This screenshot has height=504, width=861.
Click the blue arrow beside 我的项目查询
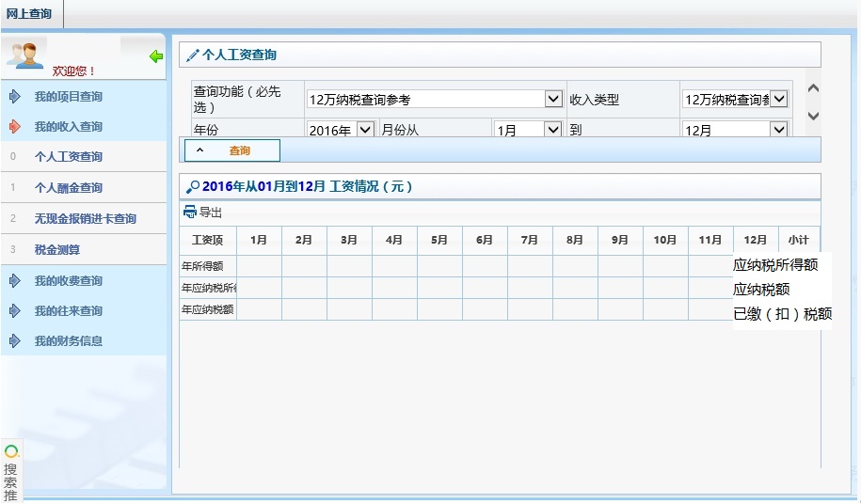tap(14, 97)
